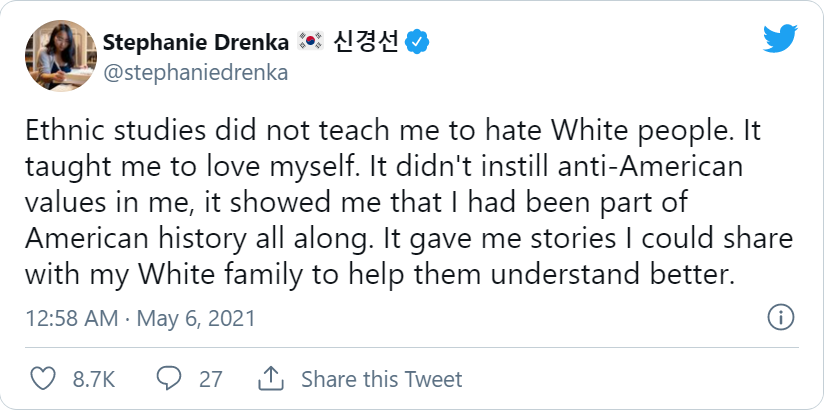The image size is (829, 411).
Task: Click the line 'with my White family'
Action: (380, 275)
